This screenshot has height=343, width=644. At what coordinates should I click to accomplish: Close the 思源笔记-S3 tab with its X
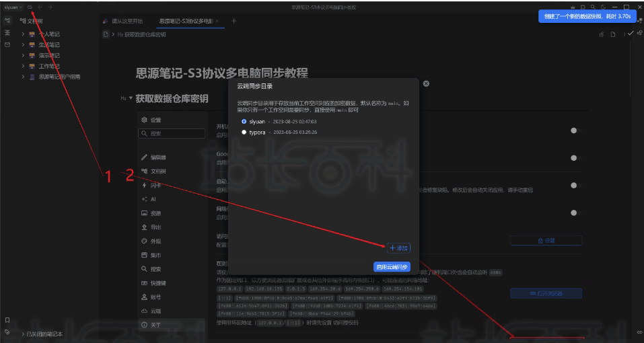point(217,21)
